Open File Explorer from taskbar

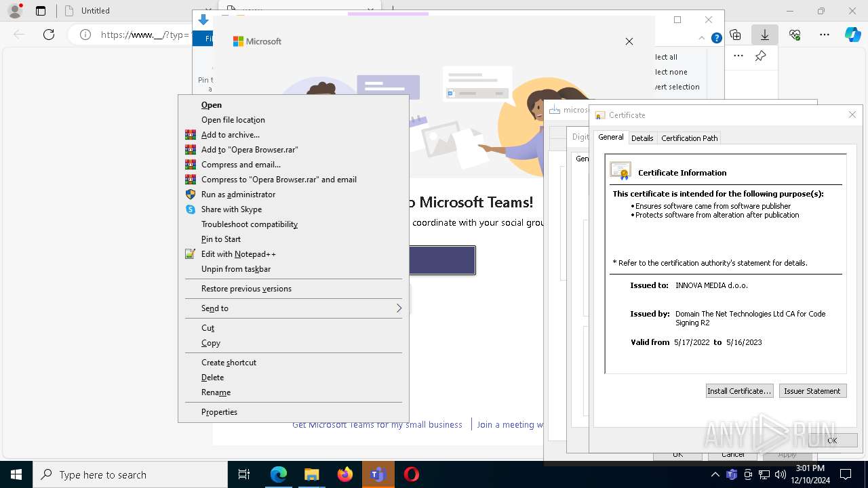(x=311, y=474)
